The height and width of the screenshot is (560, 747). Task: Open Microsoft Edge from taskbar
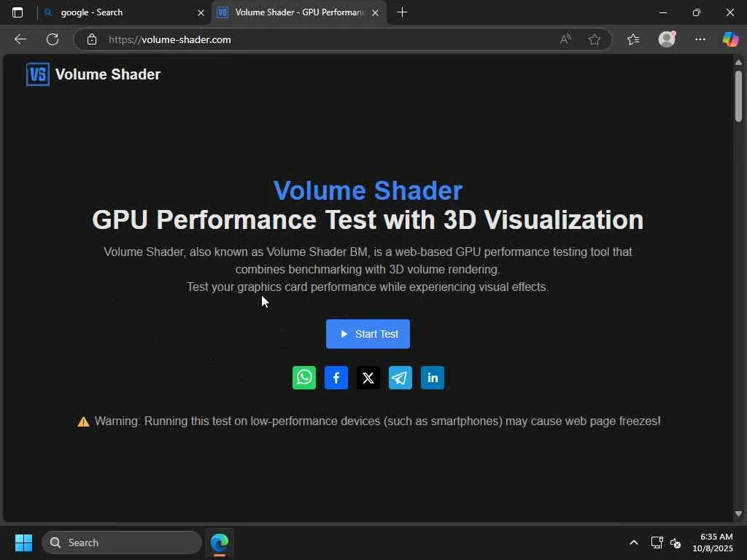(220, 542)
